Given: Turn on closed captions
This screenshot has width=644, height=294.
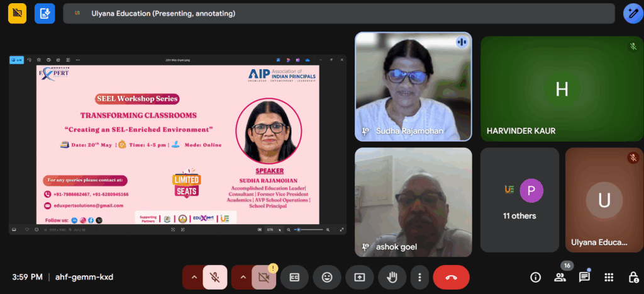Looking at the screenshot, I should point(294,277).
